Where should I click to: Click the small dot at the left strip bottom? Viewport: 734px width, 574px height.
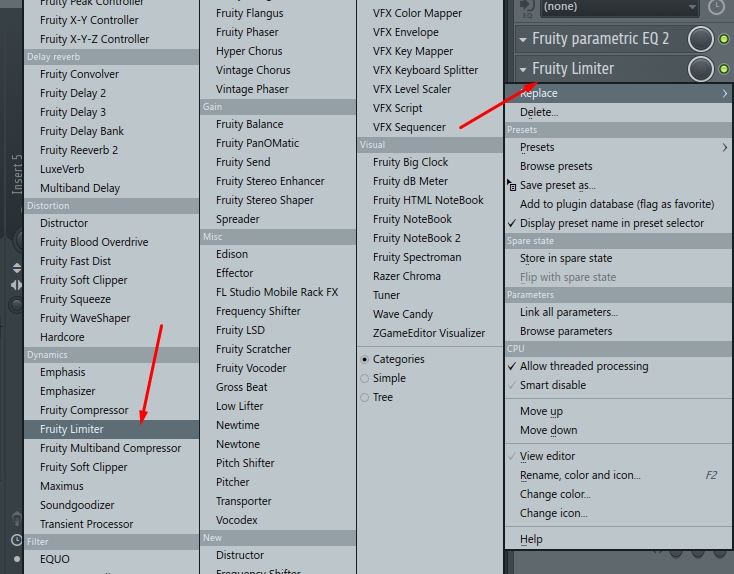pos(17,559)
